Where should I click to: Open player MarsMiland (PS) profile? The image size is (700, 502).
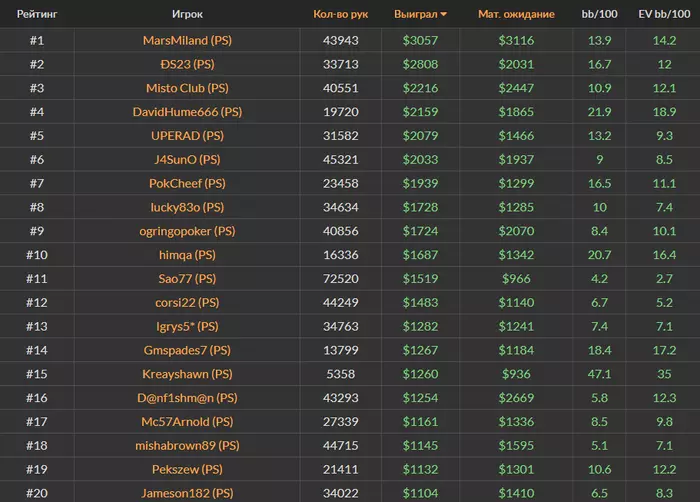(187, 41)
